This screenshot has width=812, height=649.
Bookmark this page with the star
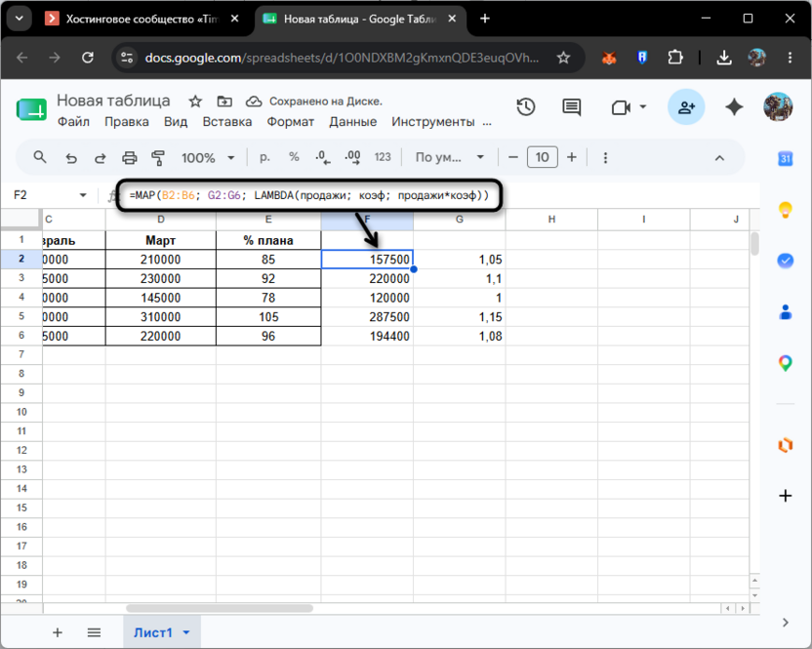click(x=563, y=58)
